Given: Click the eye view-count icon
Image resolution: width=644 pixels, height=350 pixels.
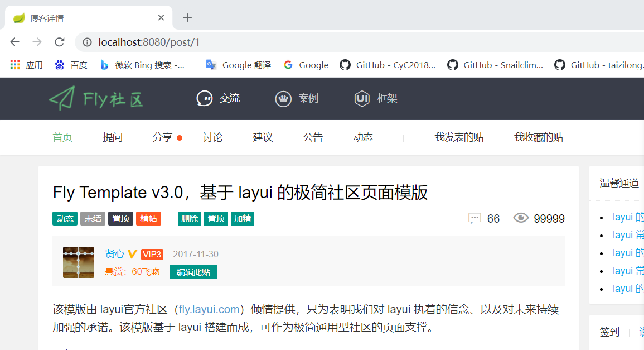Looking at the screenshot, I should (x=521, y=218).
